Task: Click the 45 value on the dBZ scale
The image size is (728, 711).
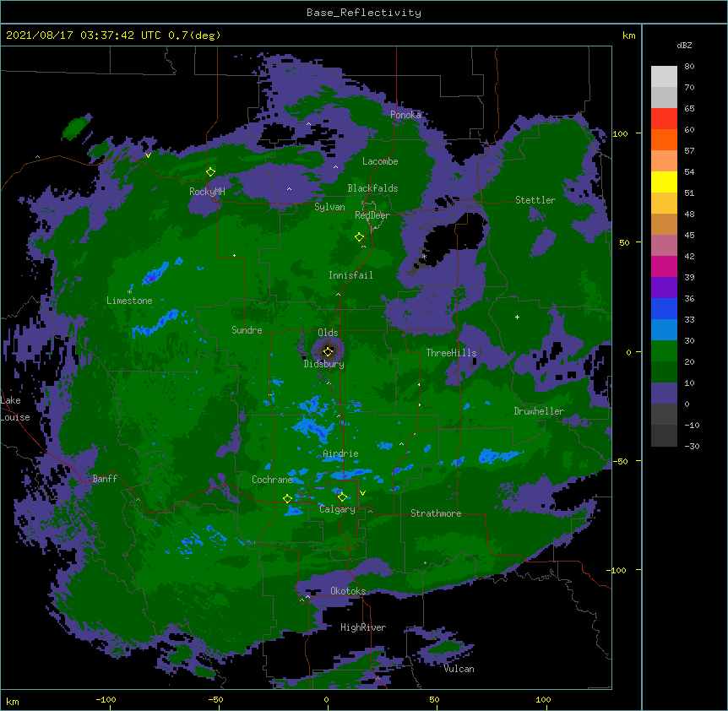Action: pyautogui.click(x=689, y=235)
